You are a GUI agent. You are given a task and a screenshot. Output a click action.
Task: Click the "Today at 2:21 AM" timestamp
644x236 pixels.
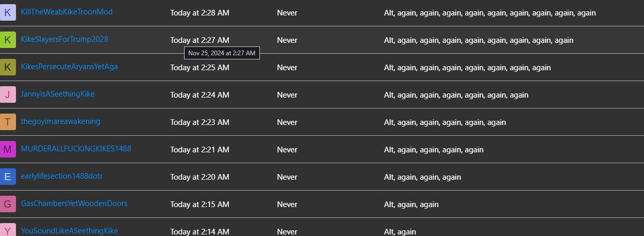(200, 150)
